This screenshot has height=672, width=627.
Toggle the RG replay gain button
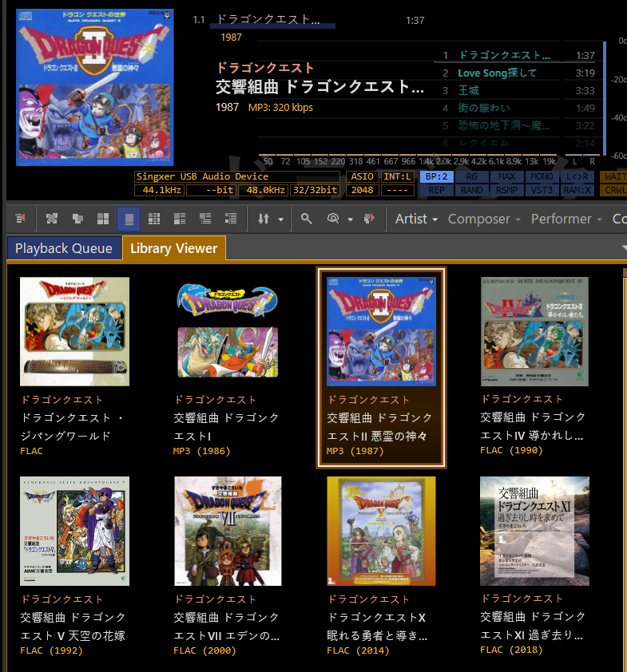coord(472,176)
